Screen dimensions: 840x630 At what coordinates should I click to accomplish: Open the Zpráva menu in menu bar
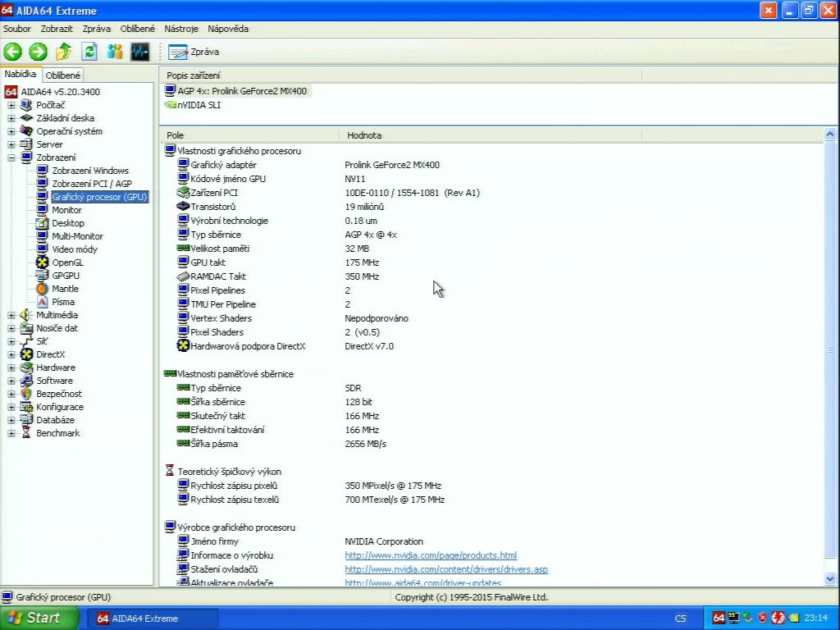tap(97, 29)
